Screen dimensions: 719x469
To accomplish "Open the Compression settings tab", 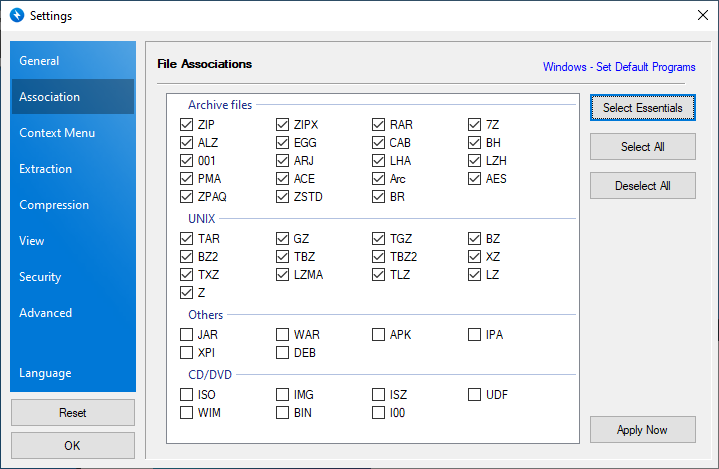I will pyautogui.click(x=72, y=205).
